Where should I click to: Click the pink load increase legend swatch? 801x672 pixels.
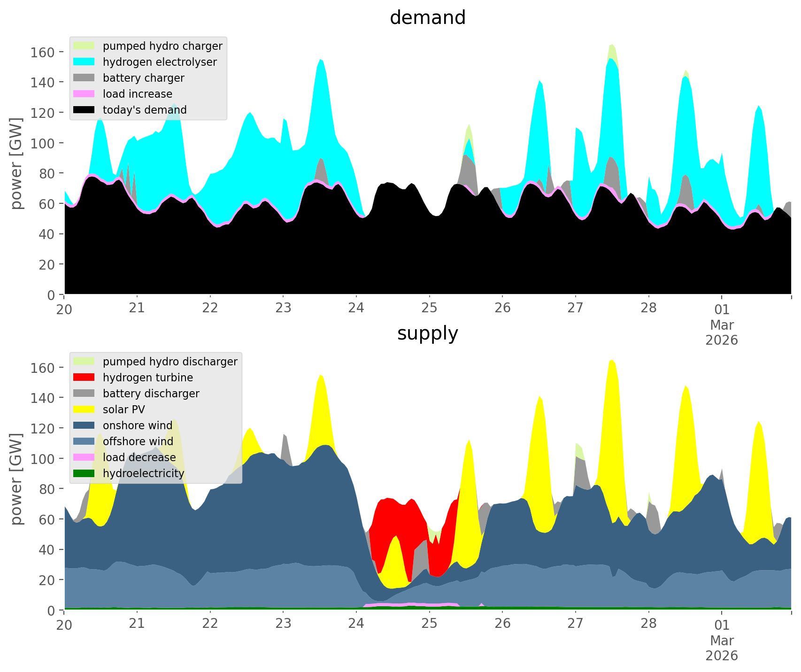click(85, 94)
